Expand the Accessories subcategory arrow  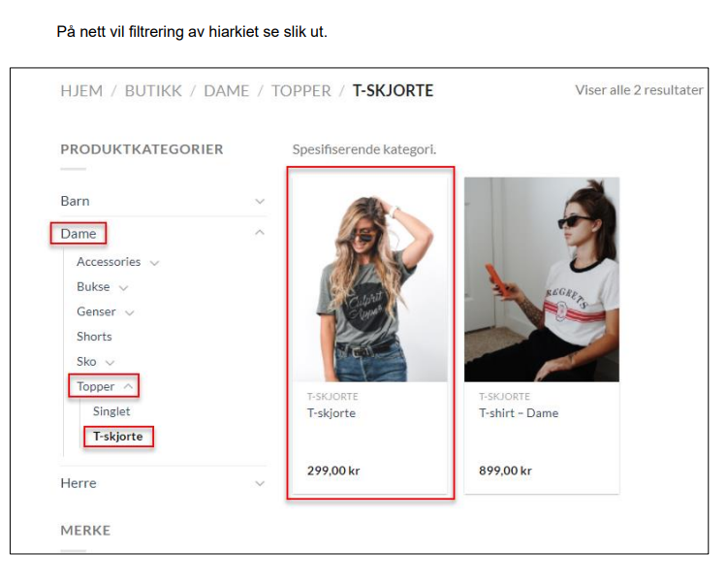coord(154,263)
